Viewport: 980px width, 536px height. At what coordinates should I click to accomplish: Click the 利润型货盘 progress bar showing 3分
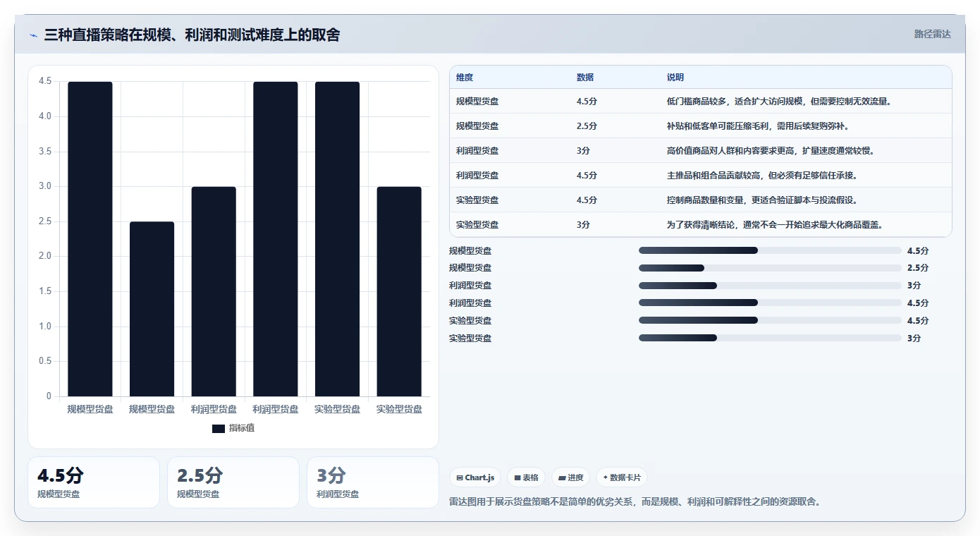[770, 286]
